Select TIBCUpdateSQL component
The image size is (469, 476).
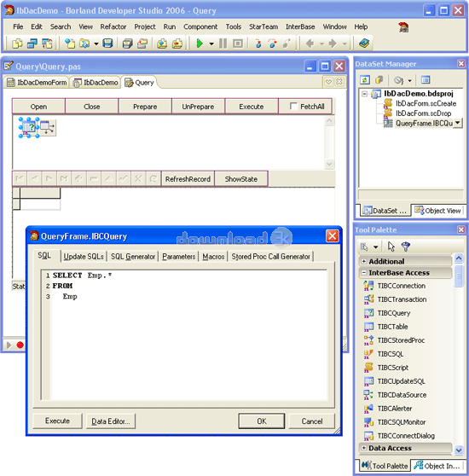tap(401, 381)
